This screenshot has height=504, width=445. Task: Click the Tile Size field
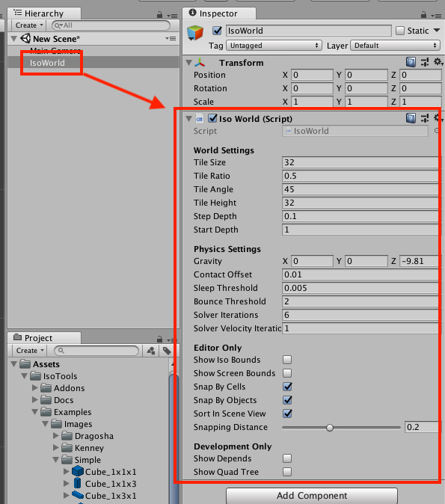pyautogui.click(x=360, y=163)
